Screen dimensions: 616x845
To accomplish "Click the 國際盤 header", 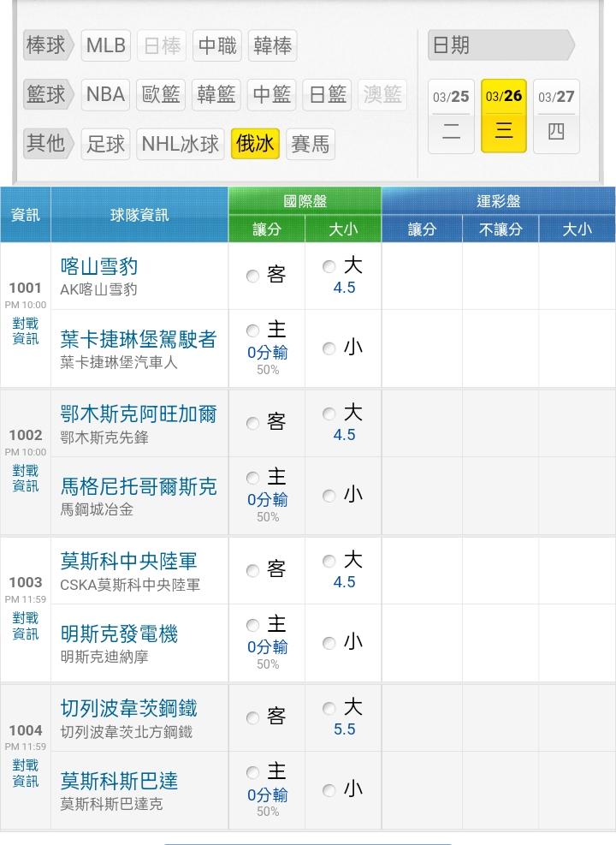I will [305, 201].
